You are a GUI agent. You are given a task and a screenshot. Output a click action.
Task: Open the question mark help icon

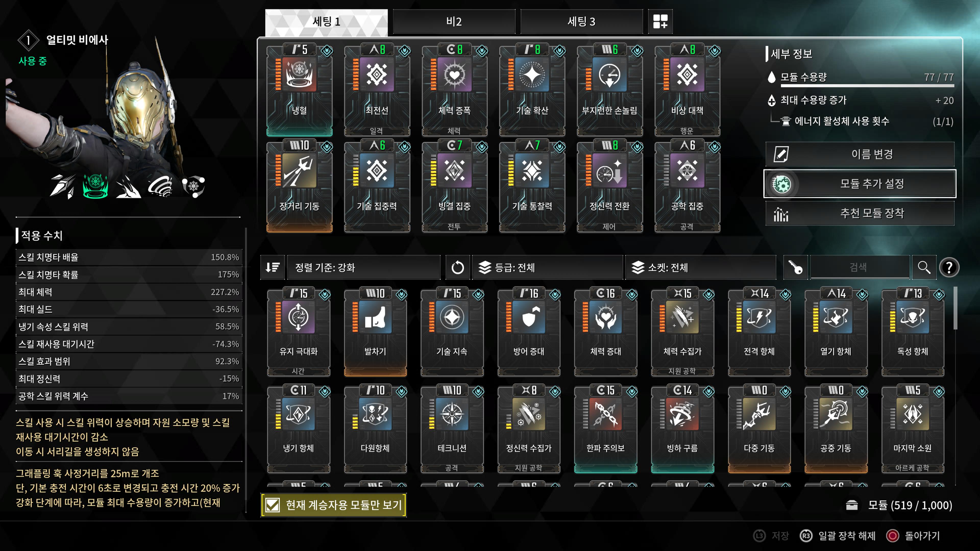(x=949, y=267)
